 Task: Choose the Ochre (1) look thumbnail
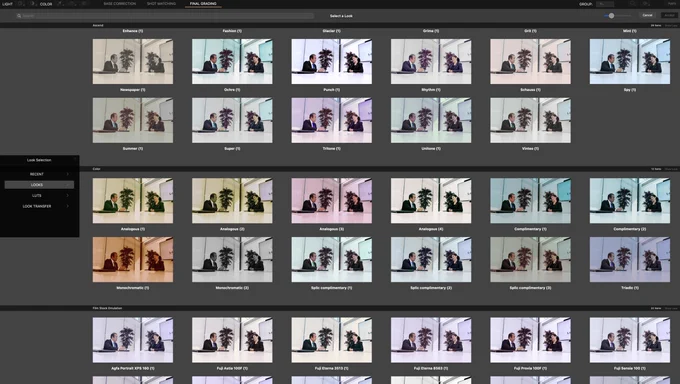(232, 61)
